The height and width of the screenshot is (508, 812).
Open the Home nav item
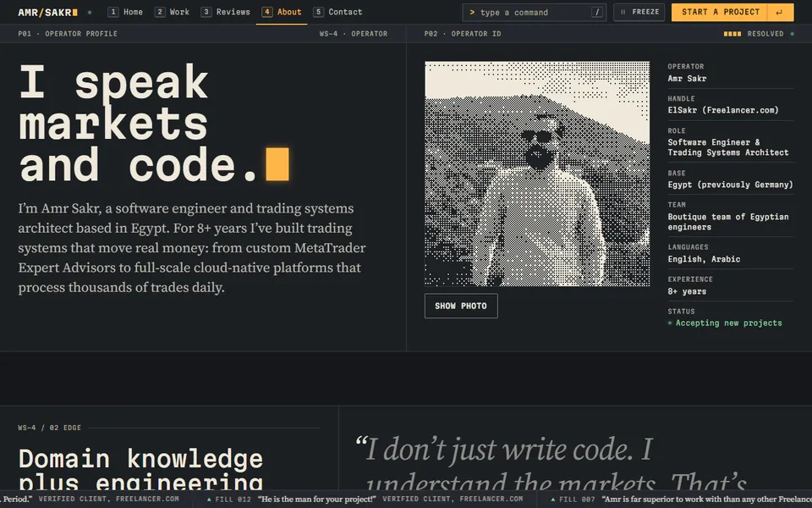pyautogui.click(x=125, y=12)
